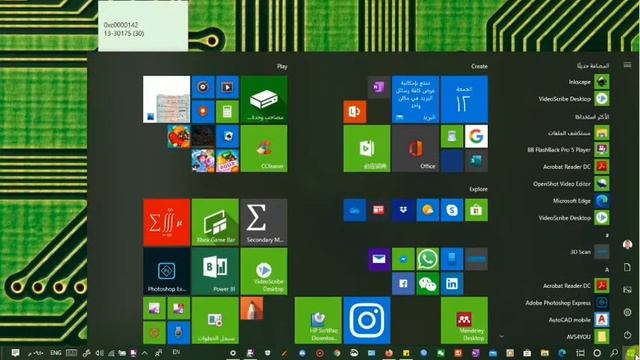Open the Arabic mail live tile
Screen dimensions: 640x360
[416, 99]
